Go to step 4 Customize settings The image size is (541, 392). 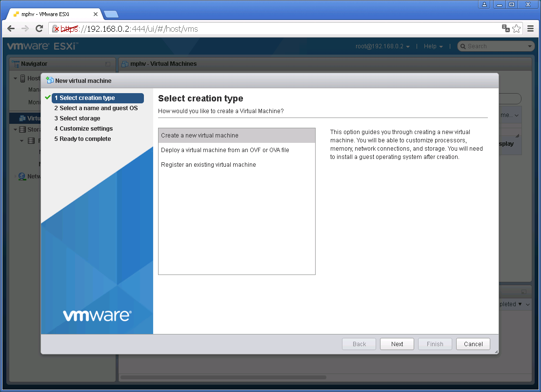coord(83,129)
